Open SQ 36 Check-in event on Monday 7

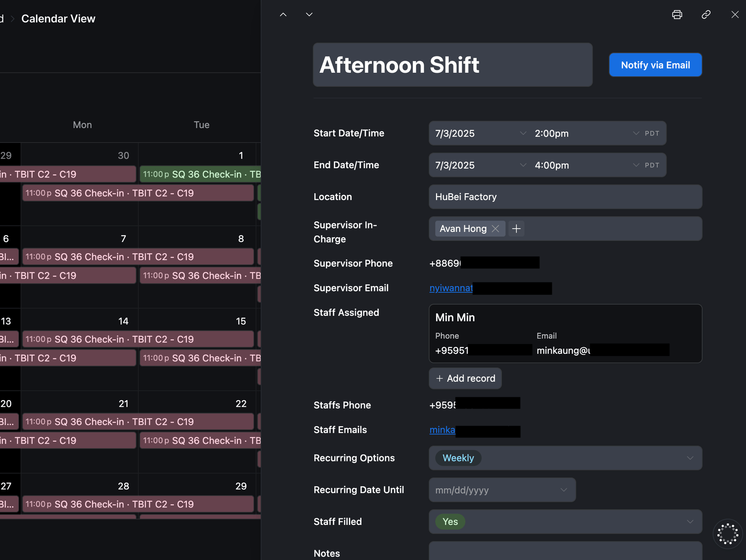point(138,257)
